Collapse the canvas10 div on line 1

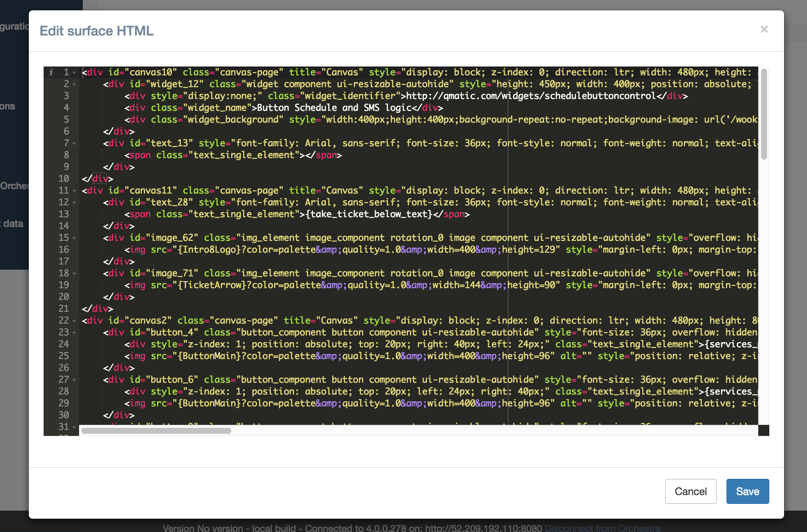tap(75, 72)
